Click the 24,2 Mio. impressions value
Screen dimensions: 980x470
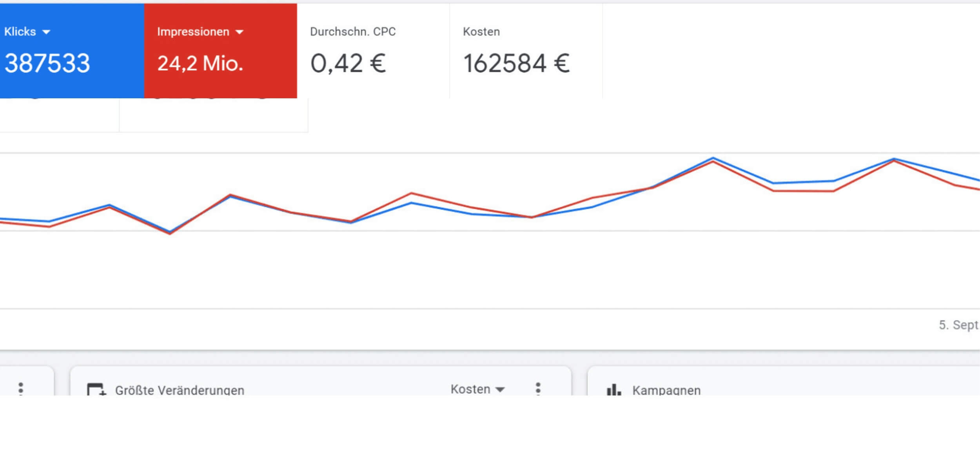200,63
